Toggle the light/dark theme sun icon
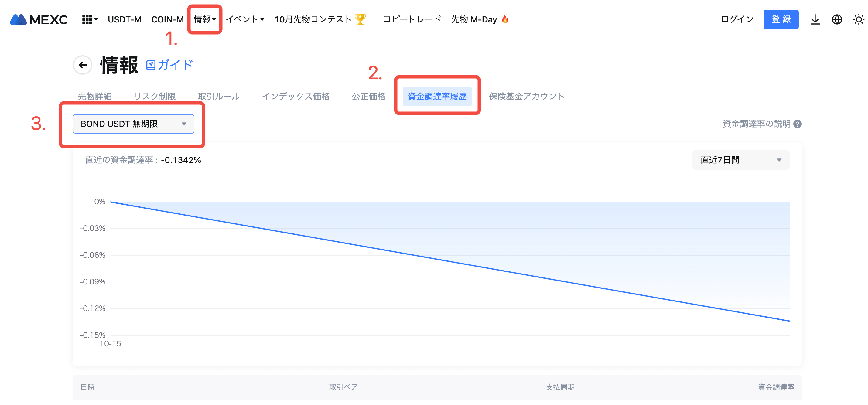Image resolution: width=868 pixels, height=405 pixels. point(858,19)
